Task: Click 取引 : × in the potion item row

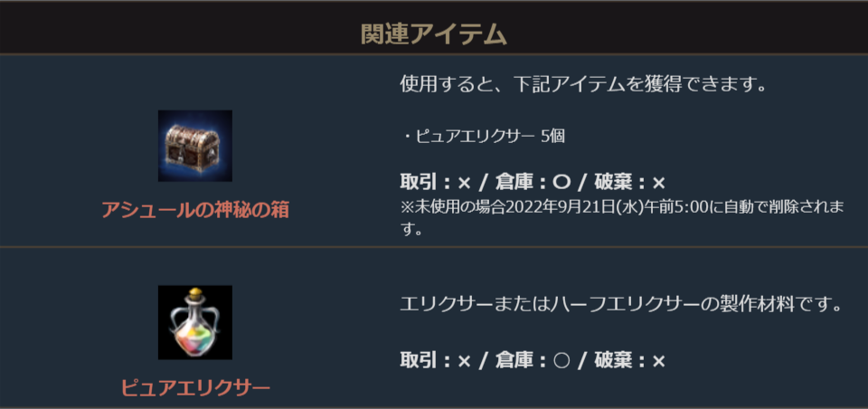Action: coord(436,360)
